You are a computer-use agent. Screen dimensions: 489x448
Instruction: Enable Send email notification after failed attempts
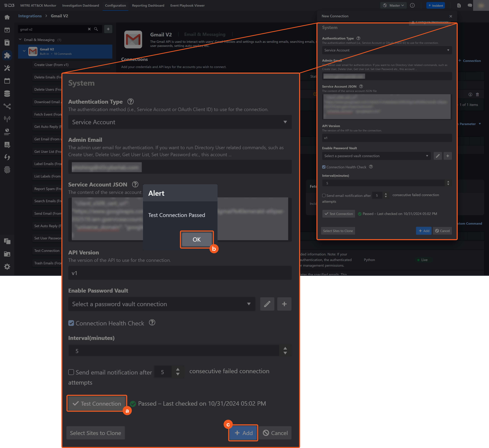pos(71,372)
